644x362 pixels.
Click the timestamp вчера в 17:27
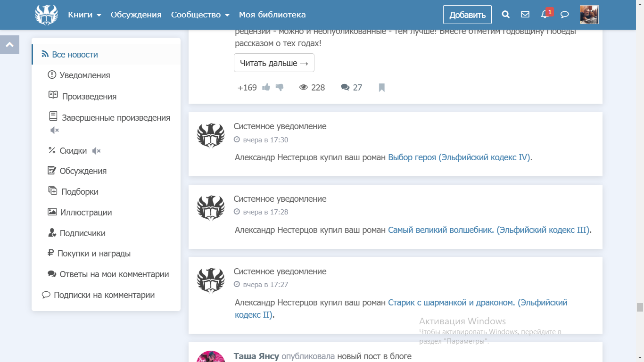[x=265, y=285]
